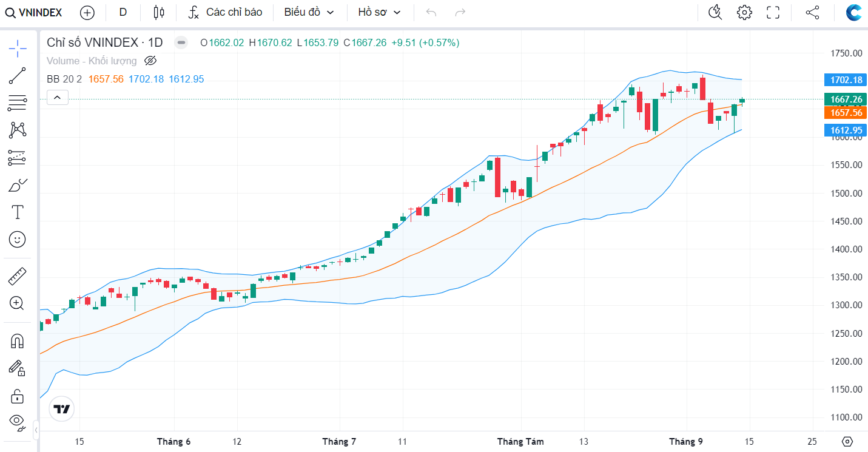This screenshot has height=452, width=868.
Task: Click the Tháng 9 date label
Action: [x=686, y=441]
